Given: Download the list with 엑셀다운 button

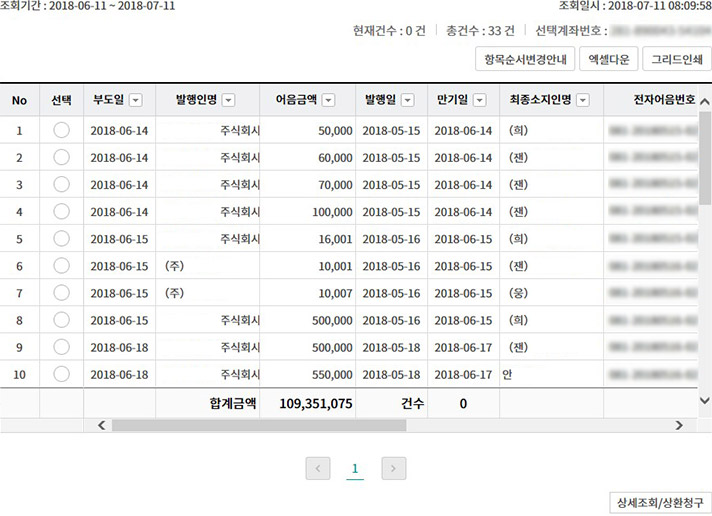Looking at the screenshot, I should pos(609,60).
